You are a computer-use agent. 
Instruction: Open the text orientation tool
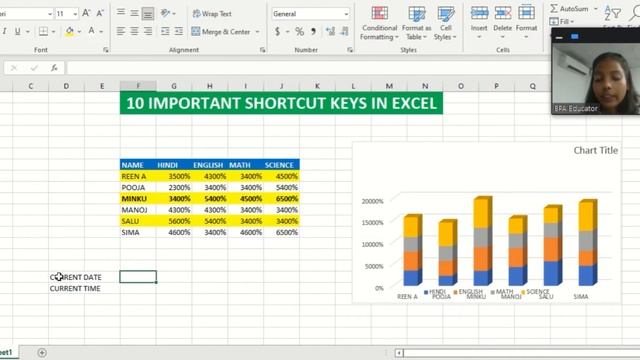166,13
